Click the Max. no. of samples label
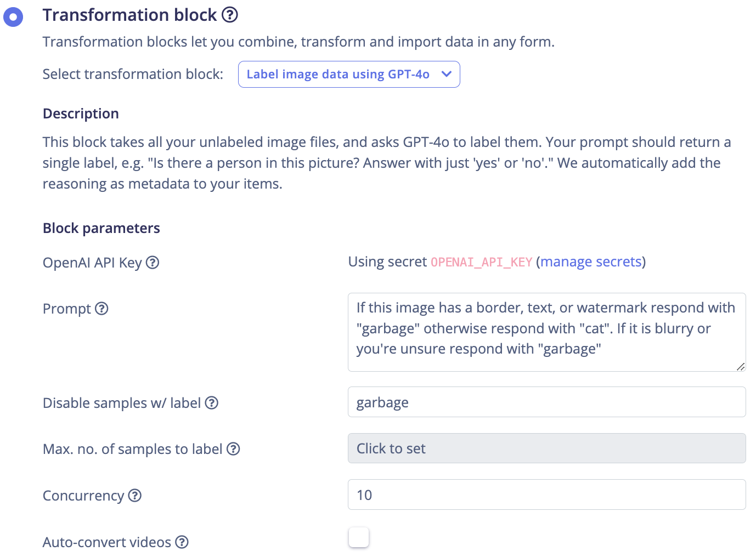Screen dimensions: 756x557 click(132, 449)
